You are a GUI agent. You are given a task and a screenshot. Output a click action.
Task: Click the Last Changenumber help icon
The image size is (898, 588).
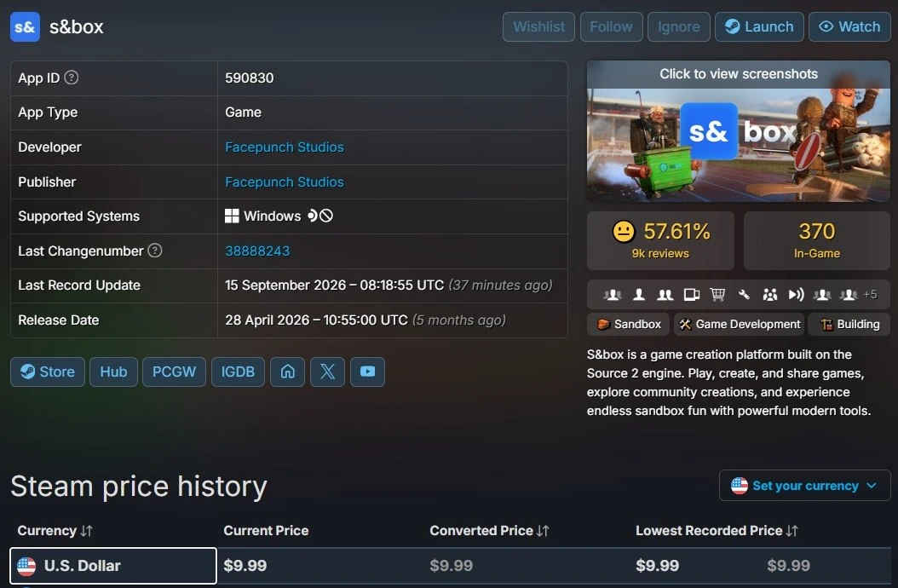154,251
